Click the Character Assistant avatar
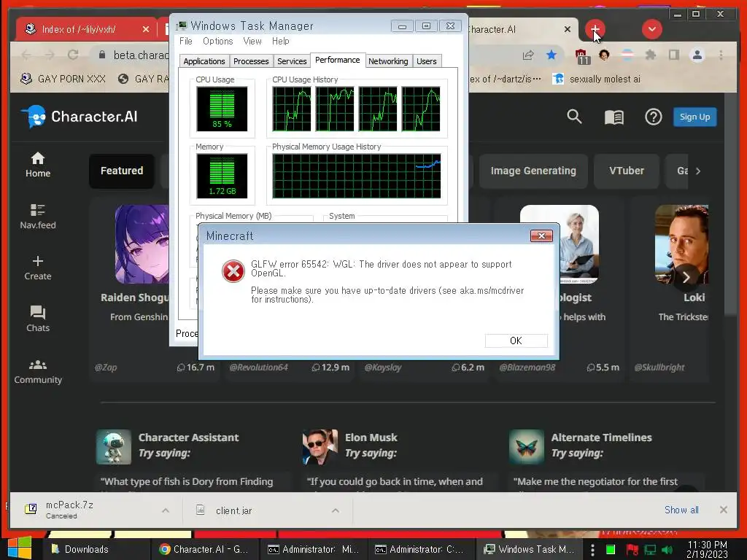Image resolution: width=747 pixels, height=560 pixels. 113,447
